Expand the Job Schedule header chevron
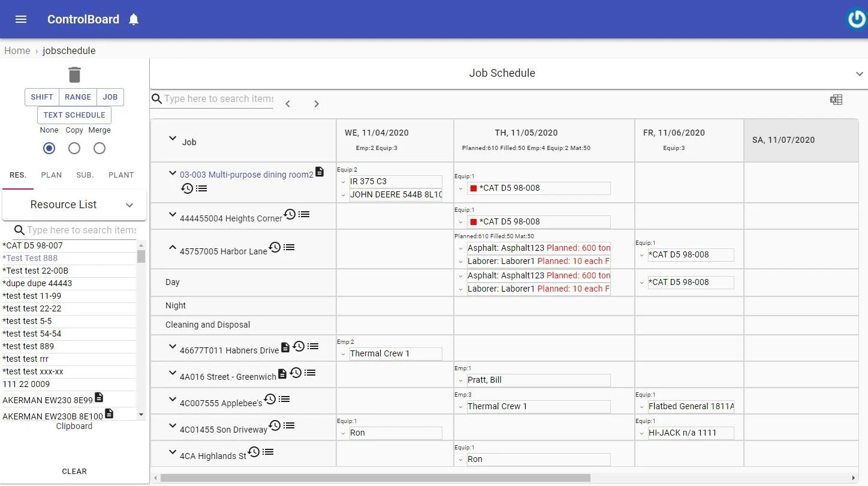Viewport: 868px width, 486px height. coord(859,74)
